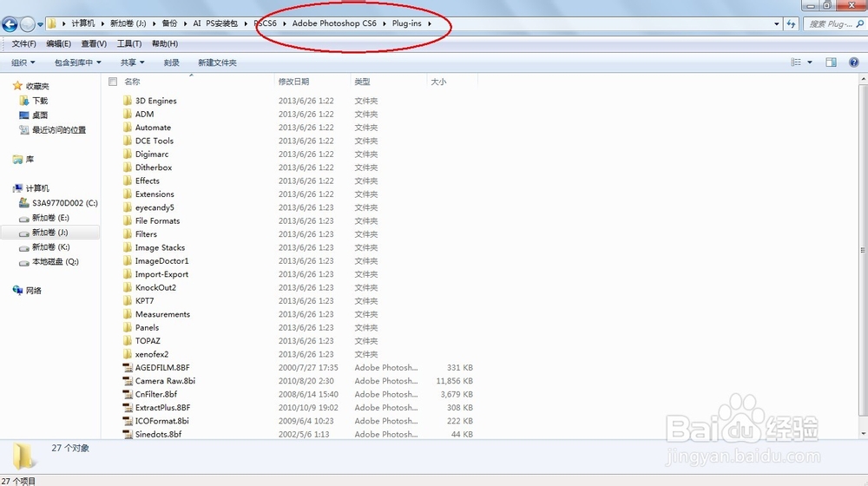Click the 刻录 button
This screenshot has width=868, height=486.
(x=171, y=62)
